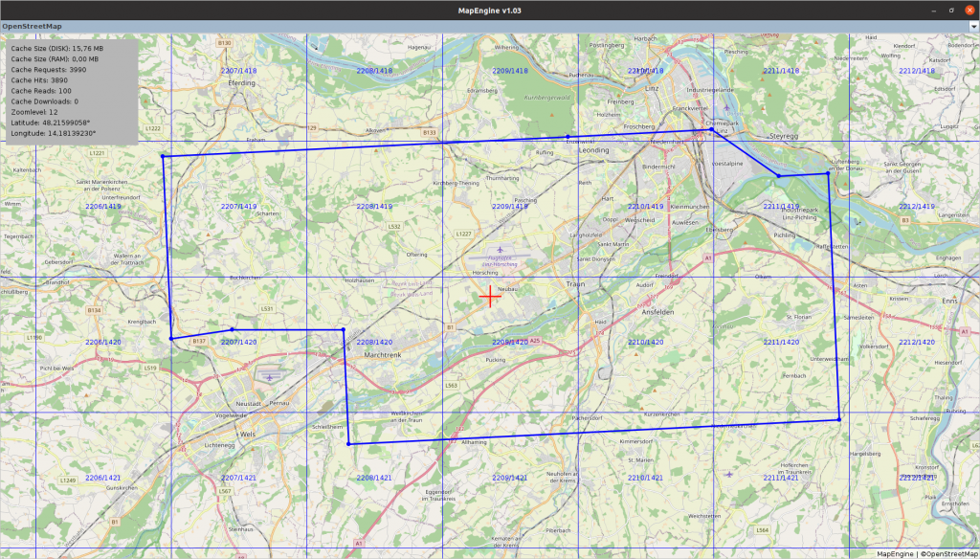The image size is (980, 559).
Task: Click the MapEngine attribution label
Action: tap(895, 553)
